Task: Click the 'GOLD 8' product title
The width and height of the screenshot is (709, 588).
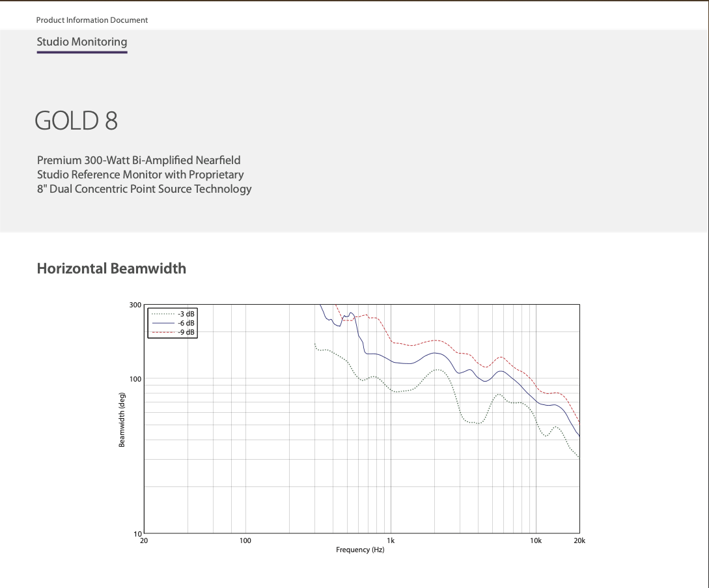Action: (x=76, y=120)
